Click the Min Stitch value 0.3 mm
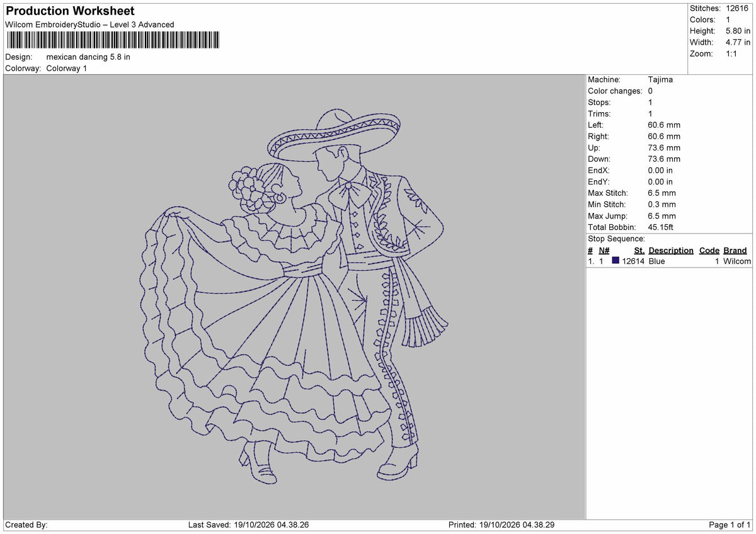756x534 pixels. (x=661, y=205)
